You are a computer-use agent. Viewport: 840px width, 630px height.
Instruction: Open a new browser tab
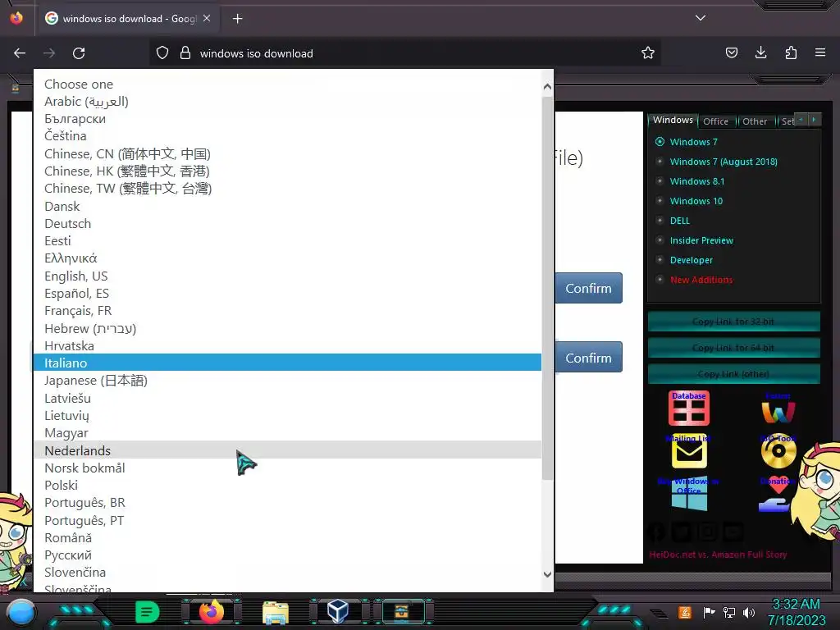pos(237,19)
